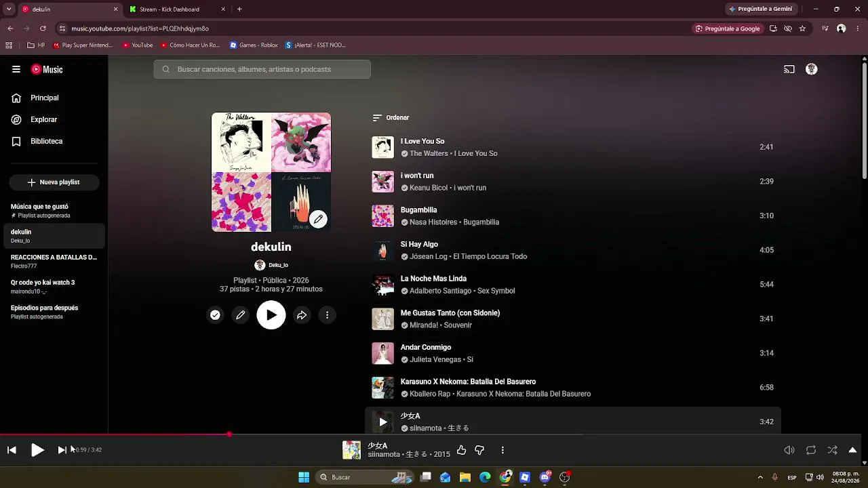Open the tab search chevron in Chrome
Image resolution: width=868 pixels, height=488 pixels.
point(9,9)
